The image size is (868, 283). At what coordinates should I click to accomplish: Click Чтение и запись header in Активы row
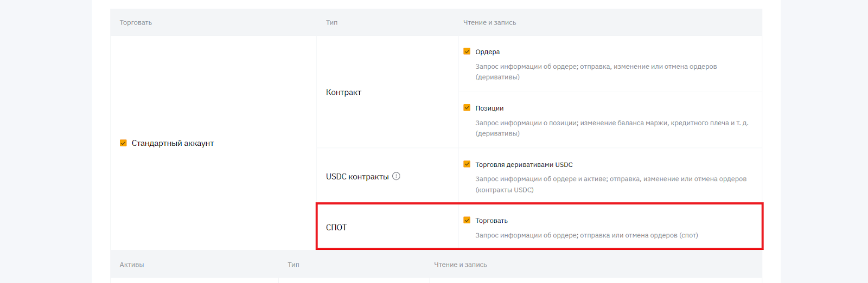[x=460, y=265]
